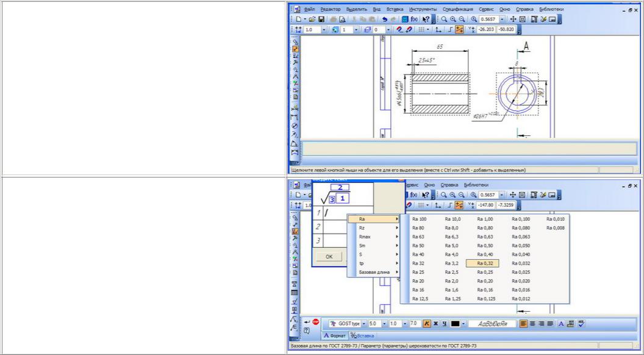The height and width of the screenshot is (355, 644).
Task: Expand scale 1.0 dropdown in the drawing-only window
Action: coord(324,30)
